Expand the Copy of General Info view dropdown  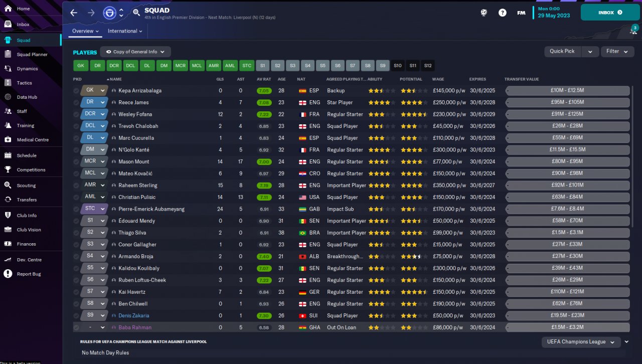(x=135, y=52)
